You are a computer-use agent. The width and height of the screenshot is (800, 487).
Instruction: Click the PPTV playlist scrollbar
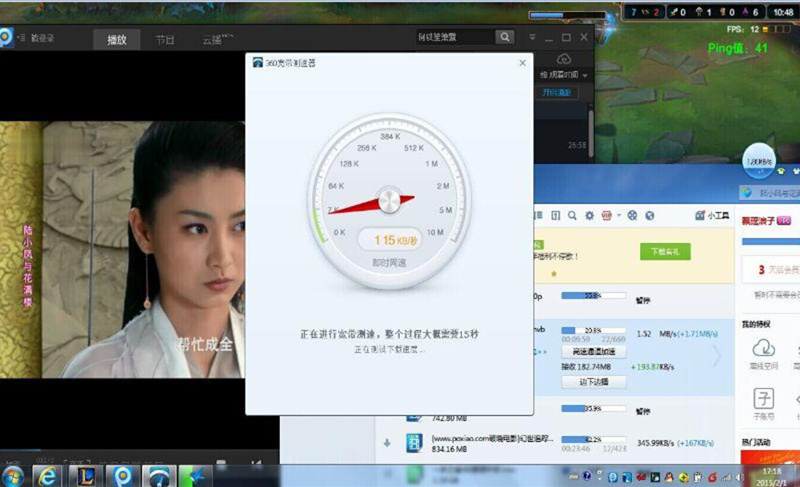pyautogui.click(x=591, y=133)
